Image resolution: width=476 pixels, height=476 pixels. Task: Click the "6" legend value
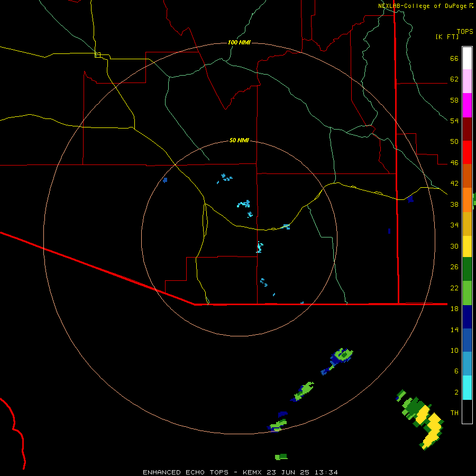point(456,371)
